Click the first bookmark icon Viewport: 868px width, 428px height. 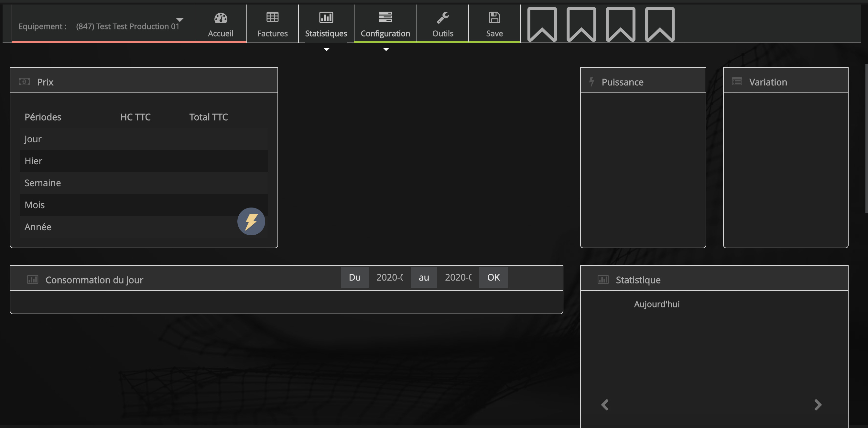(542, 24)
